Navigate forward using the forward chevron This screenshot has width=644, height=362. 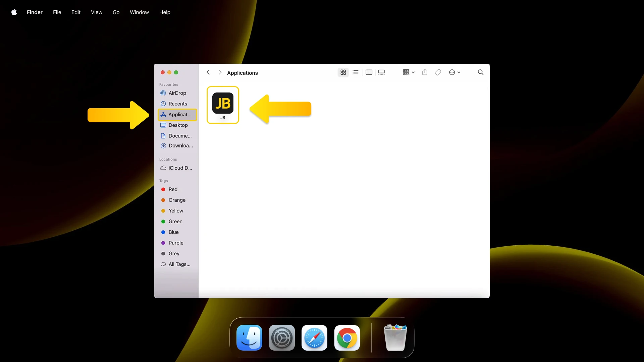(220, 72)
